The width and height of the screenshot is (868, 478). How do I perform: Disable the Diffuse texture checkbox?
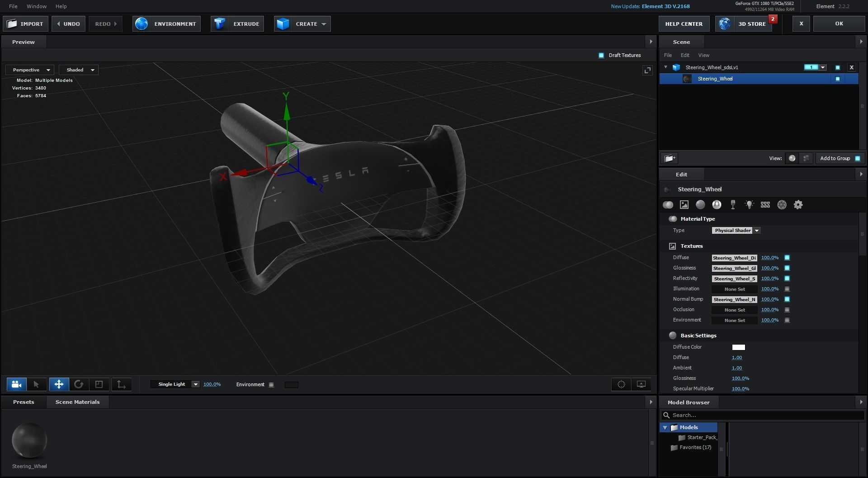pos(787,258)
